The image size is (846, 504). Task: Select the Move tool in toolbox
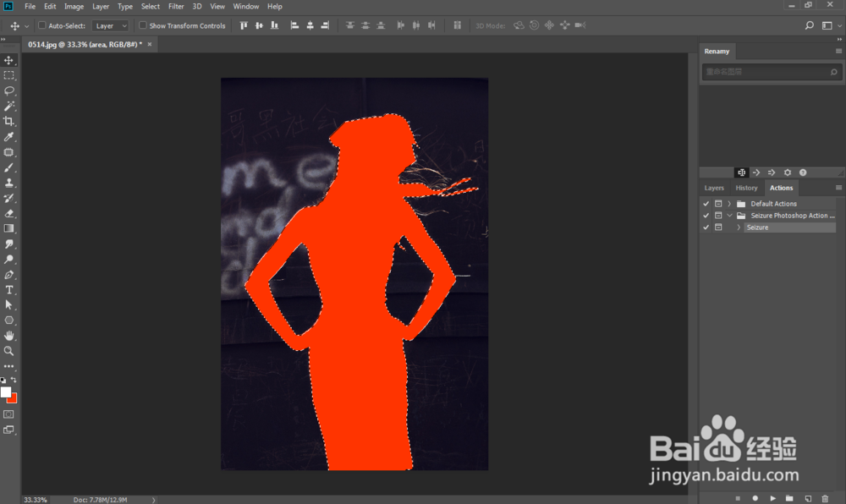pos(8,60)
